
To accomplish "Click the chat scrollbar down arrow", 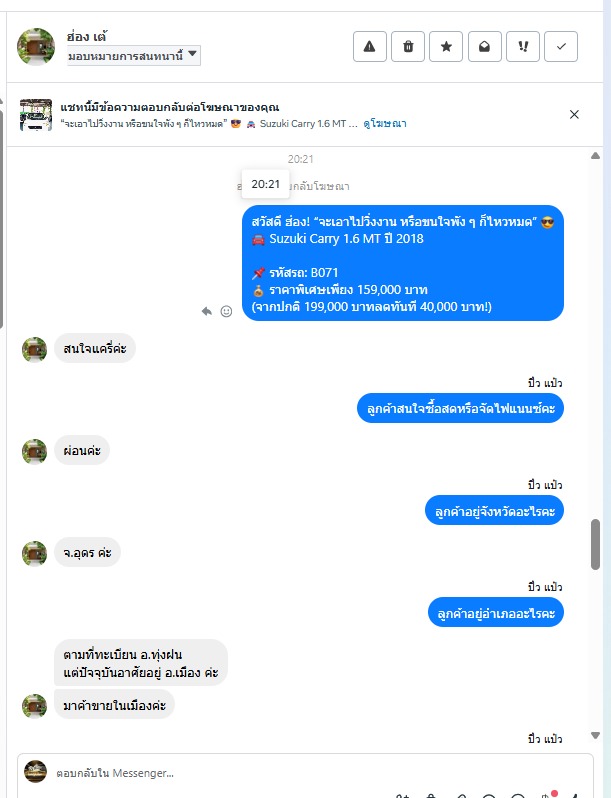I will 595,735.
